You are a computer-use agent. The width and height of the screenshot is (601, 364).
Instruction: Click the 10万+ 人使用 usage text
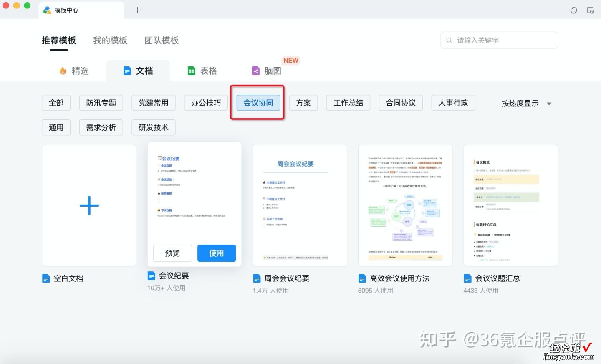(x=166, y=288)
